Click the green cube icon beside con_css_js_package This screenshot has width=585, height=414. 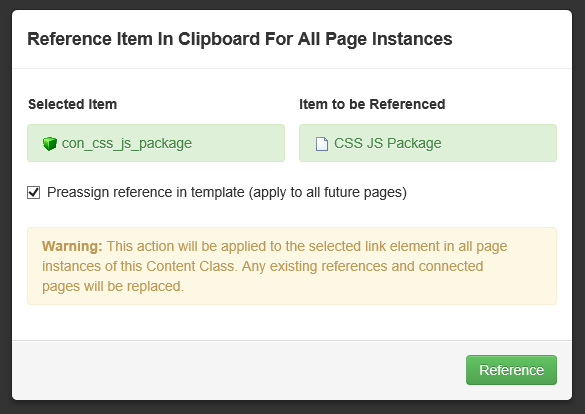point(50,144)
